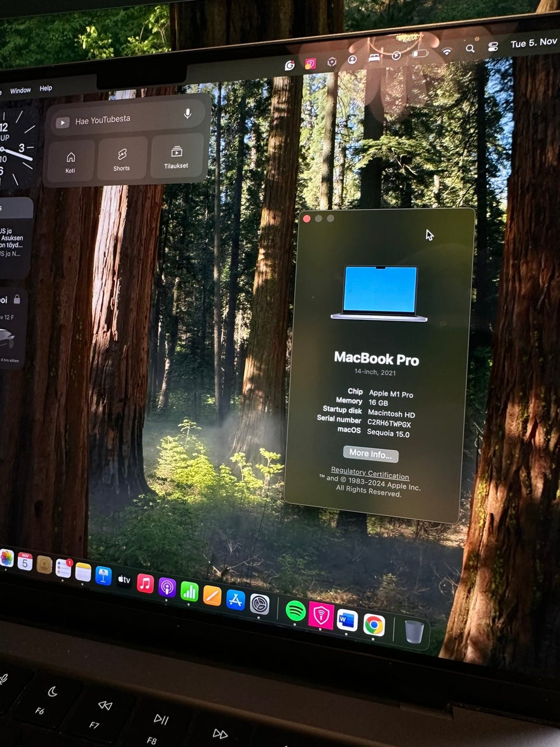The height and width of the screenshot is (747, 560).
Task: Click the G icon in the menu bar
Action: point(289,65)
